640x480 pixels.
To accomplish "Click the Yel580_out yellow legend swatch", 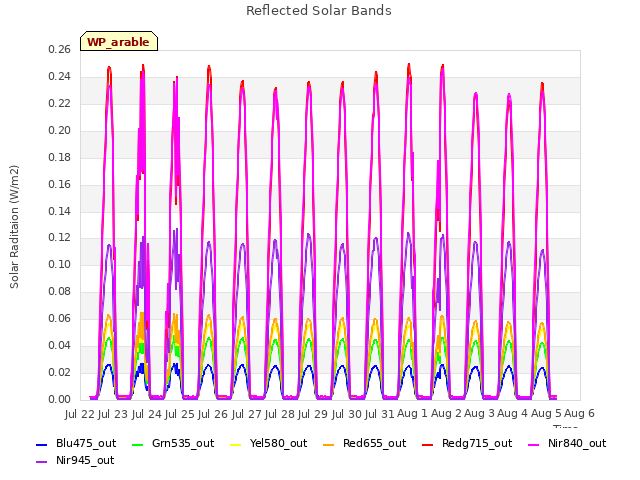I will click(x=236, y=444).
